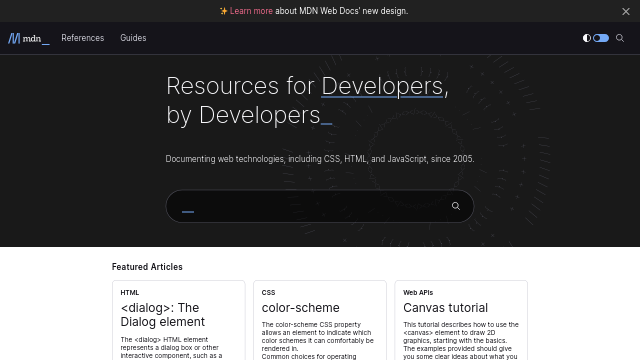Click the HTML tag on dialog card

point(130,293)
